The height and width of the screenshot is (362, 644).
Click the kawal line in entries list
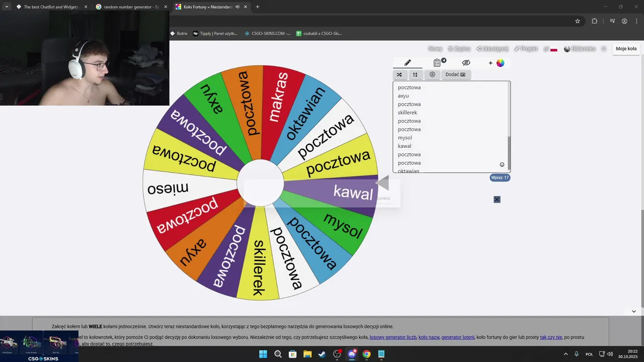point(405,146)
